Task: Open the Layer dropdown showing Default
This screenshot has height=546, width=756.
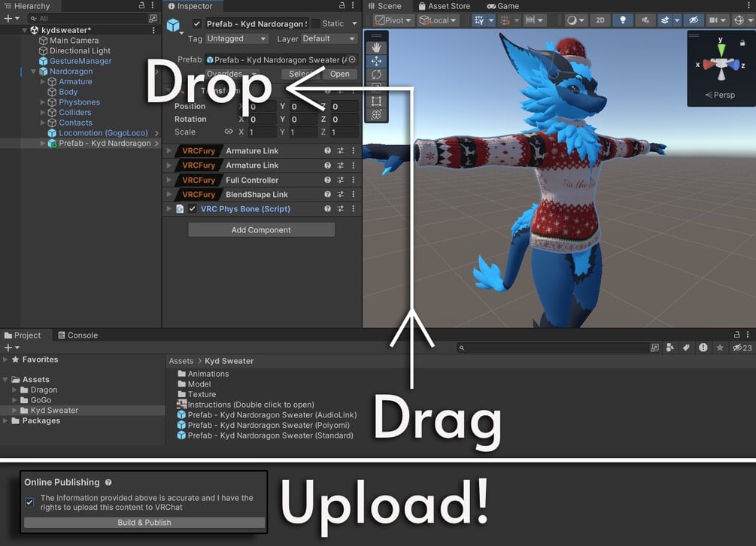Action: click(x=329, y=38)
